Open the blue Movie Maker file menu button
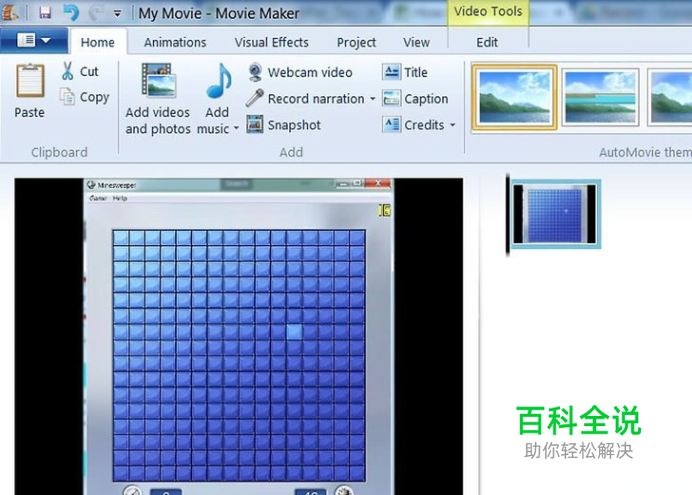 [34, 41]
